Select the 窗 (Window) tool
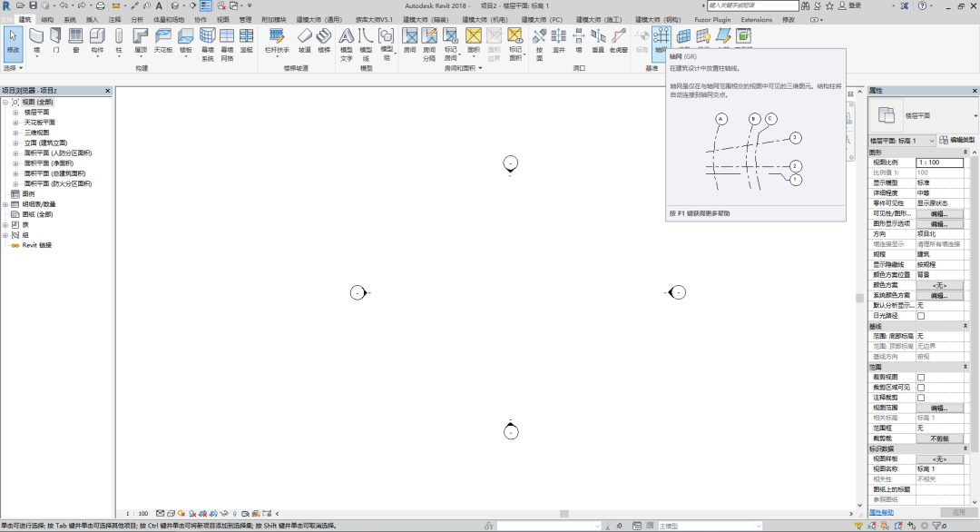Viewport: 980px width, 532px height. pos(75,41)
